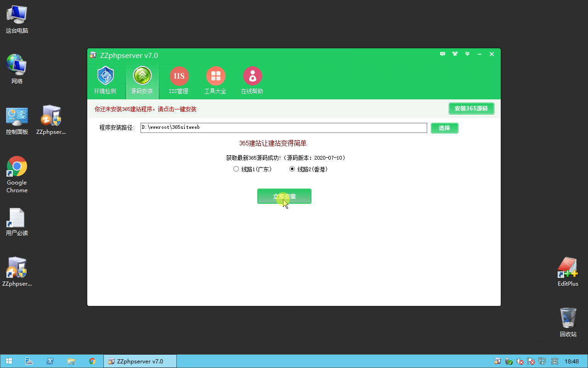Screen dimensions: 588x368
Task: Open the Action Center flag tray icon
Action: click(531, 361)
